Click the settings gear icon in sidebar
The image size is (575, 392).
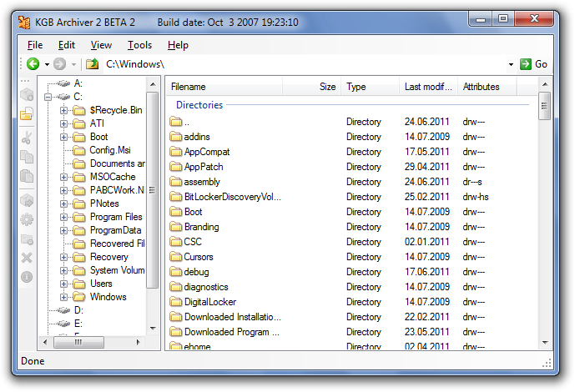[27, 219]
